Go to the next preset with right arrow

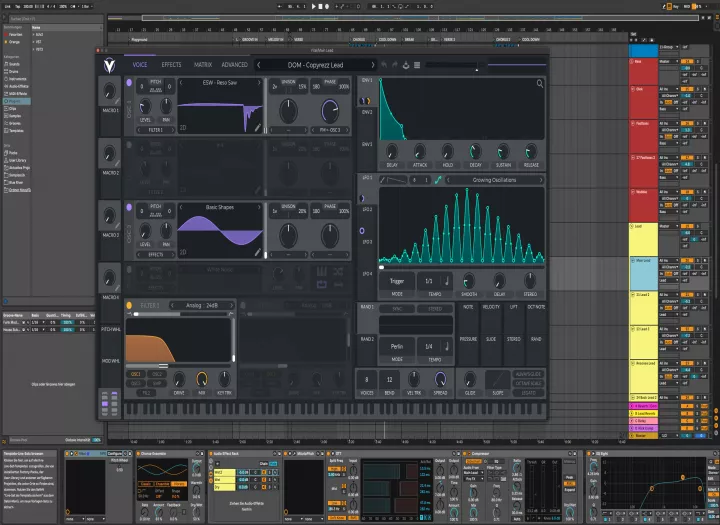(372, 65)
